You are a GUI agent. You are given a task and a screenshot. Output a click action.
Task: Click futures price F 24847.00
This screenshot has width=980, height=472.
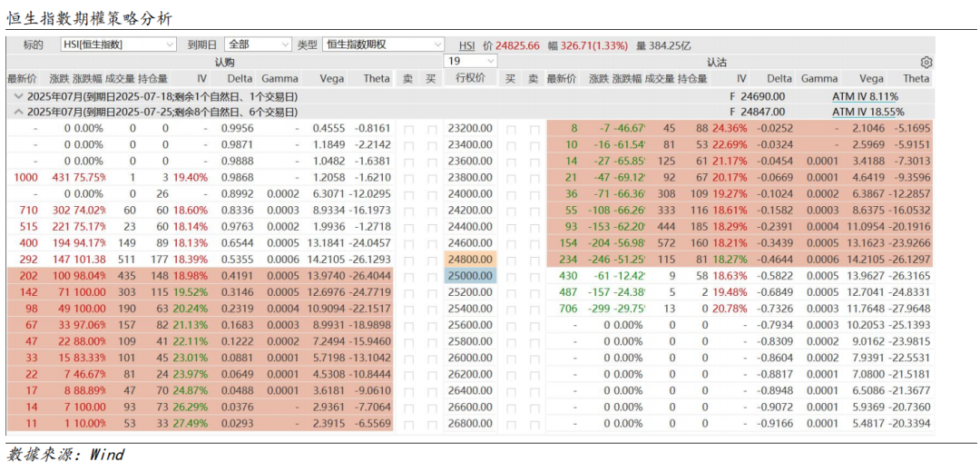(x=757, y=112)
